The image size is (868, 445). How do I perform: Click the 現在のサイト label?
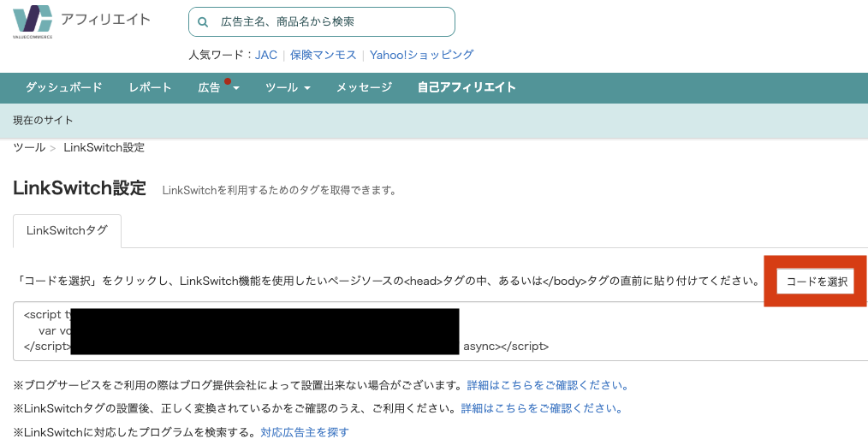pyautogui.click(x=43, y=120)
